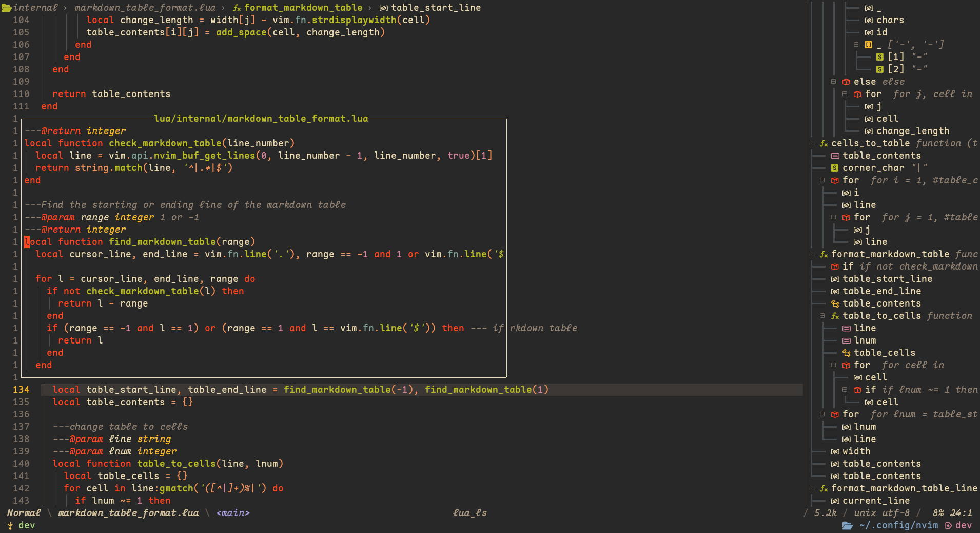
Task: Click the variable icon beside 'id' in outline
Action: [x=869, y=32]
